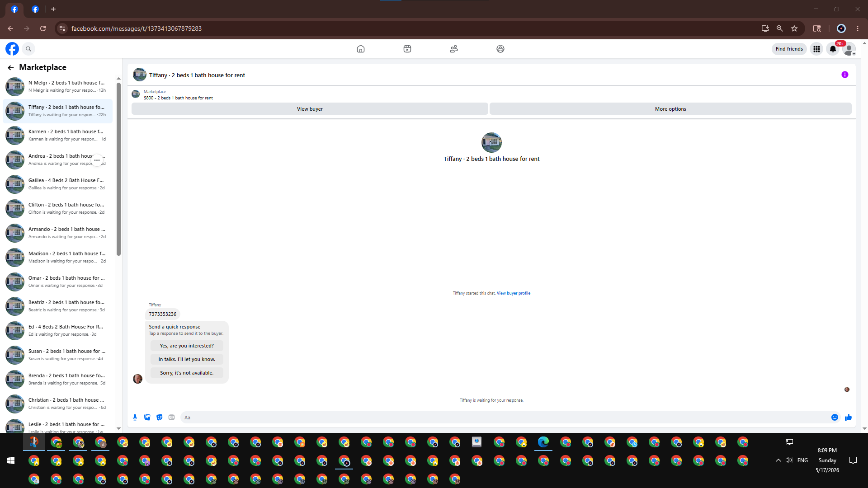Image resolution: width=868 pixels, height=488 pixels.
Task: Open Christian conversation in list
Action: [58, 404]
